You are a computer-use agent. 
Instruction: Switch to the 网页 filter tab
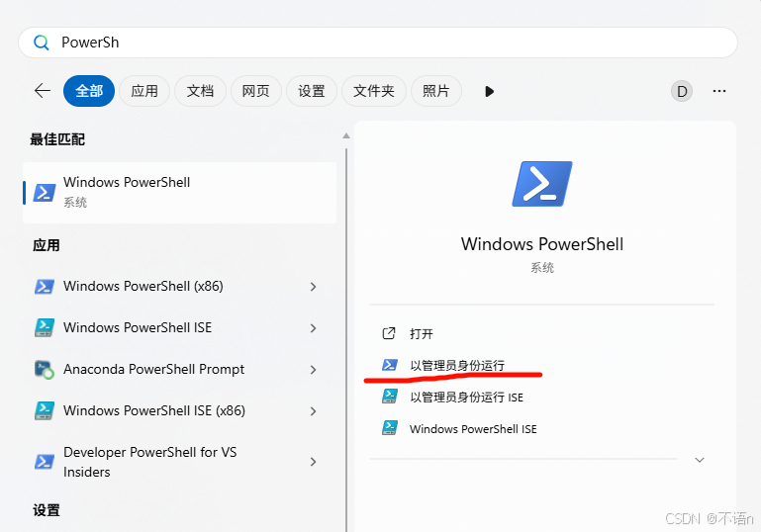point(255,91)
